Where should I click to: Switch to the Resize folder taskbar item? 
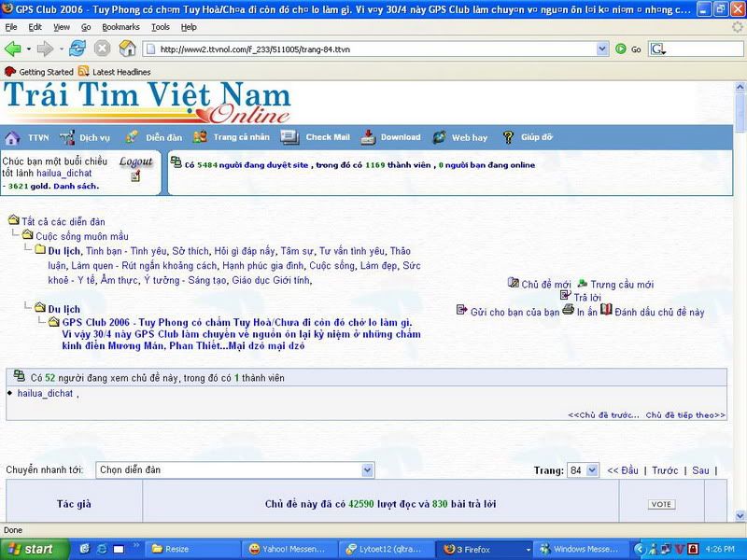tap(193, 550)
